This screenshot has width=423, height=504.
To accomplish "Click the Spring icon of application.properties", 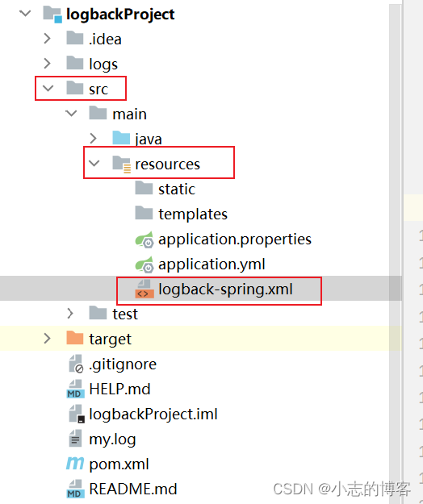I will pyautogui.click(x=144, y=240).
